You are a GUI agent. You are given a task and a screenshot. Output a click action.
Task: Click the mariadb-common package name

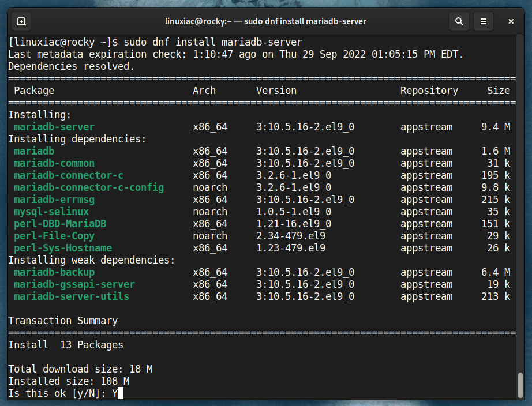point(54,163)
